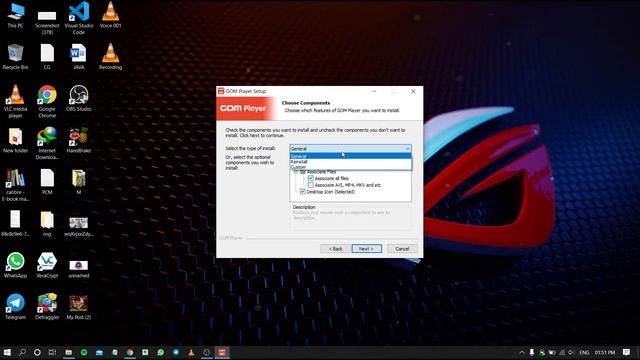Image resolution: width=640 pixels, height=360 pixels.
Task: Click the GOM Player Setup title icon
Action: (221, 91)
